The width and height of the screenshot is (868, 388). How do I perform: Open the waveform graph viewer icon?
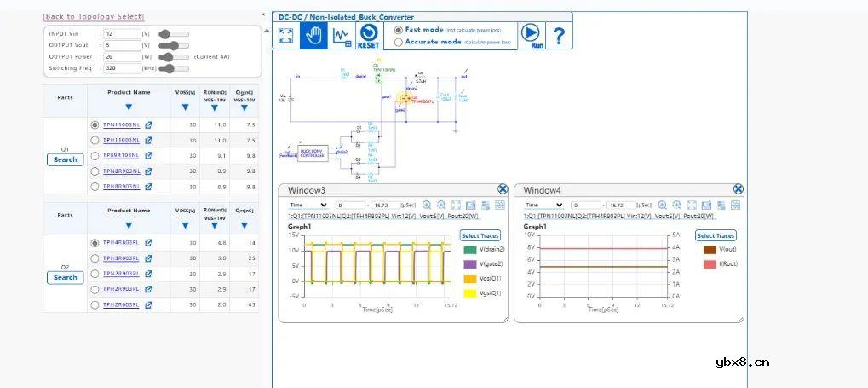pyautogui.click(x=342, y=36)
